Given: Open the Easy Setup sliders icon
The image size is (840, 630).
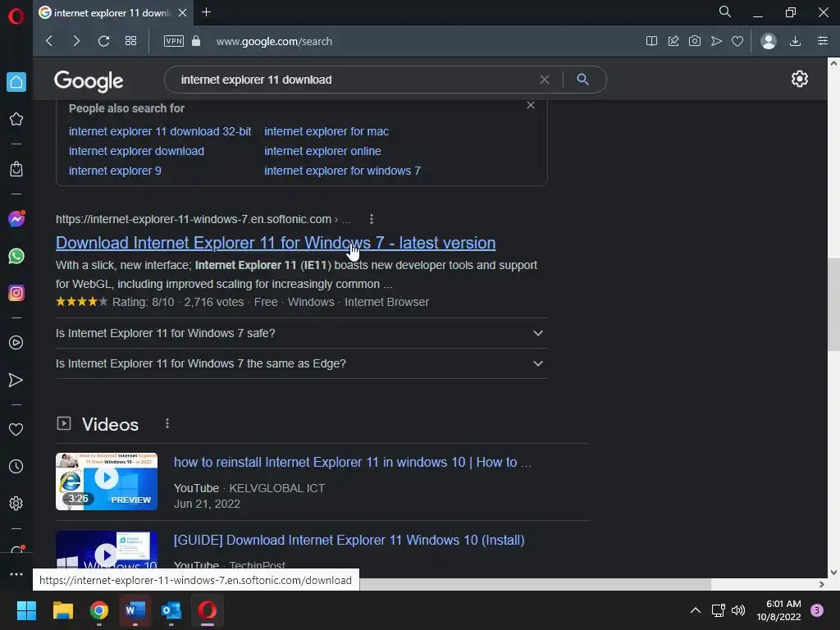Looking at the screenshot, I should pos(823,41).
